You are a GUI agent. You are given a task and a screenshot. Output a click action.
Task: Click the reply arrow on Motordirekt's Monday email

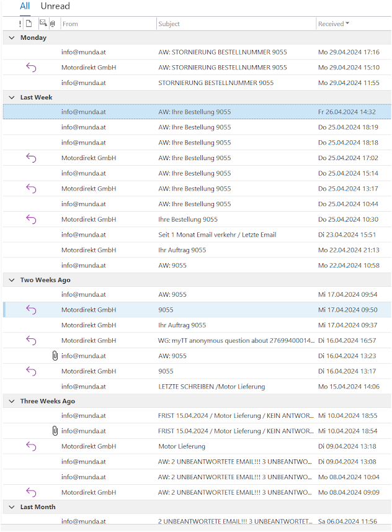pyautogui.click(x=31, y=67)
